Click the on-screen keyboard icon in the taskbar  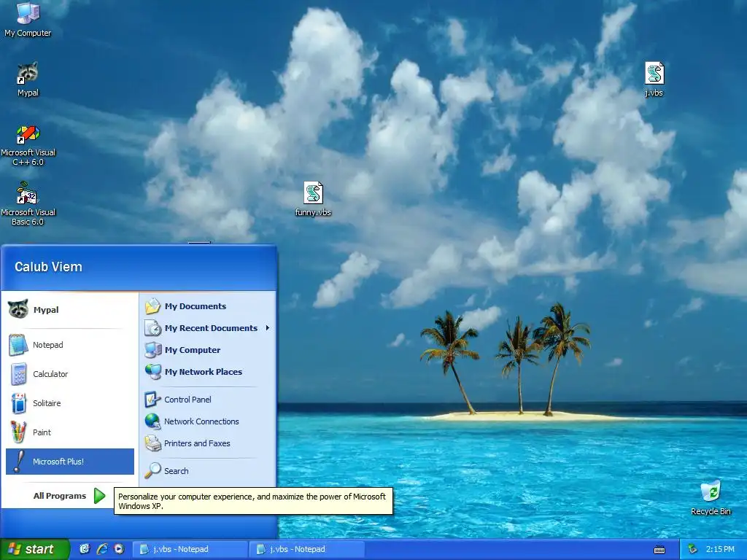659,550
